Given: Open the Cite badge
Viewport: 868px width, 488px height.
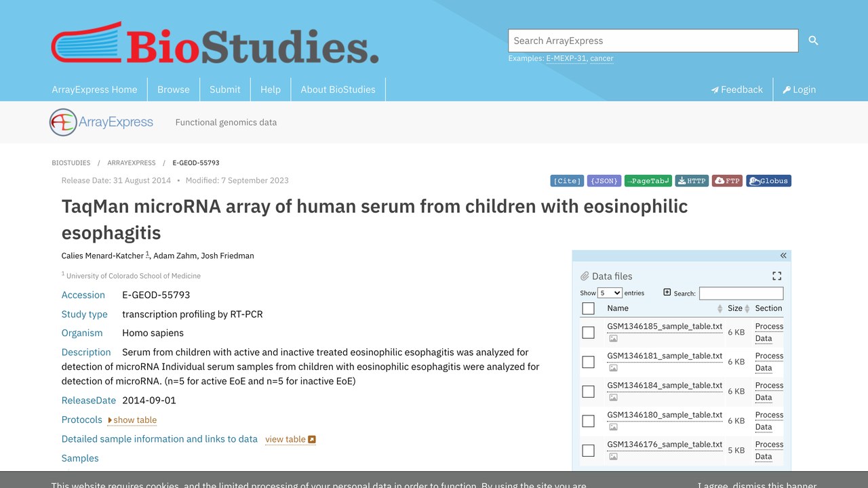Looking at the screenshot, I should pos(567,181).
